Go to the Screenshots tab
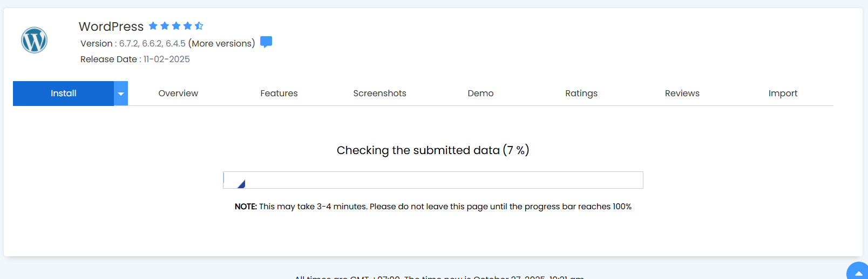Image resolution: width=868 pixels, height=279 pixels. tap(379, 94)
